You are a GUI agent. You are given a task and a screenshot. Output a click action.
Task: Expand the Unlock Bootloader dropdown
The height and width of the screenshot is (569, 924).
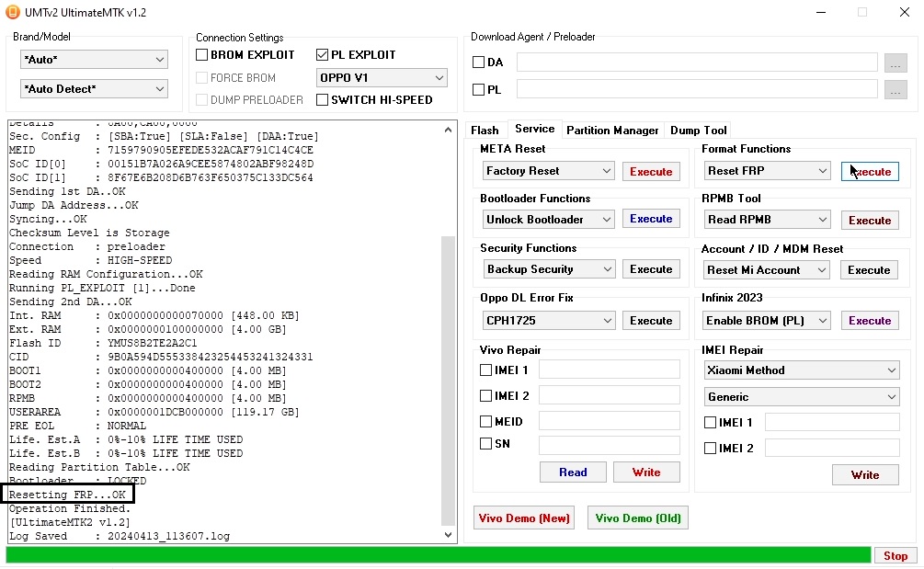548,220
